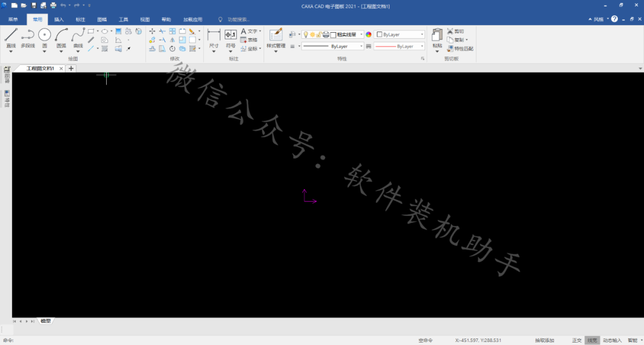Image resolution: width=644 pixels, height=345 pixels.
Task: Toggle 正交 ortho mode in status bar
Action: (x=577, y=340)
